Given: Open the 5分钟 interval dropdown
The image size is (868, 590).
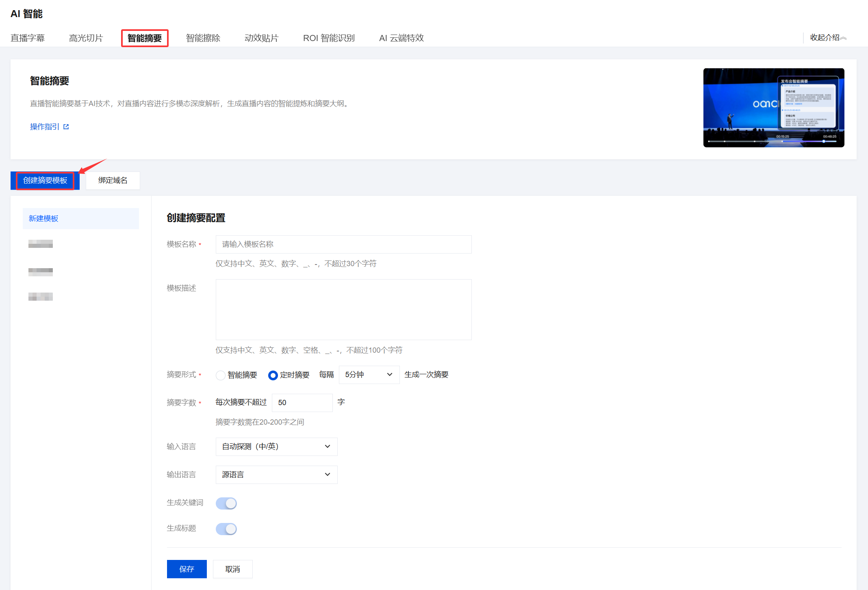Looking at the screenshot, I should coord(369,375).
